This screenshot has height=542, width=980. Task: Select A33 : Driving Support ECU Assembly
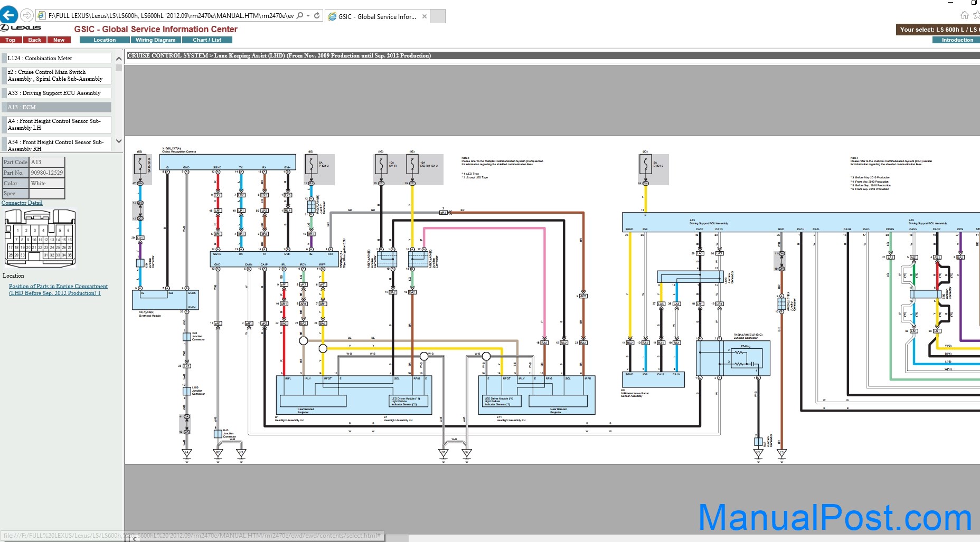tap(56, 93)
